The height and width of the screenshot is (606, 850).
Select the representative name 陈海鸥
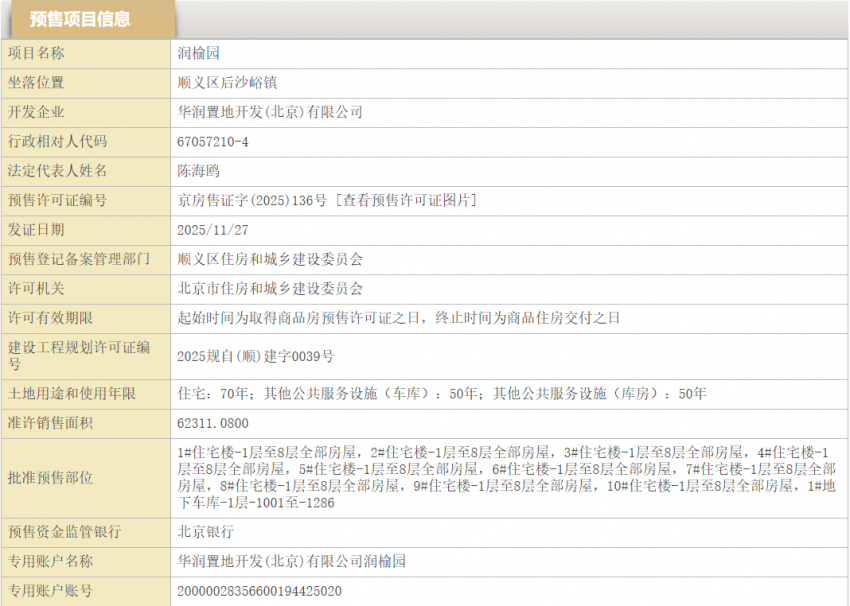[198, 171]
